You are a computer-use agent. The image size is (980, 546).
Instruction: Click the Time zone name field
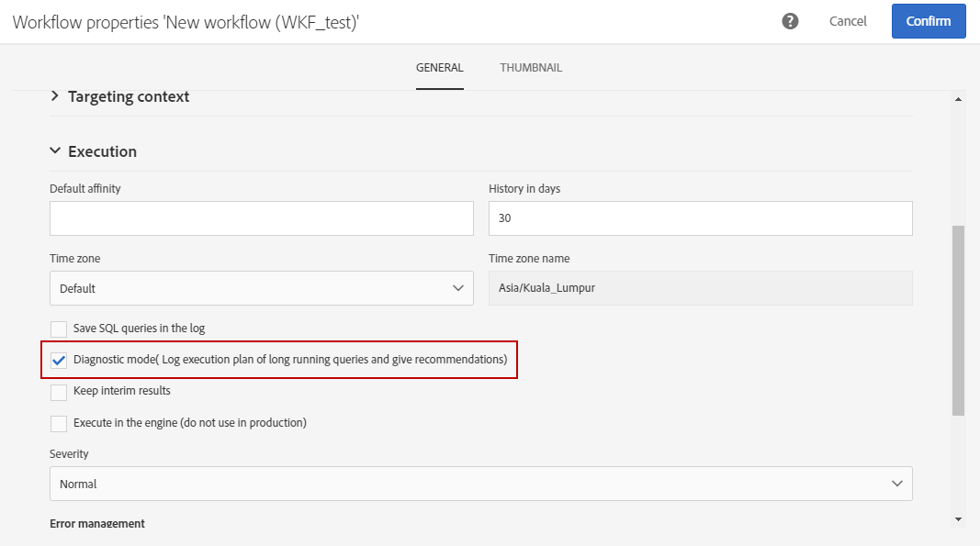click(x=700, y=288)
